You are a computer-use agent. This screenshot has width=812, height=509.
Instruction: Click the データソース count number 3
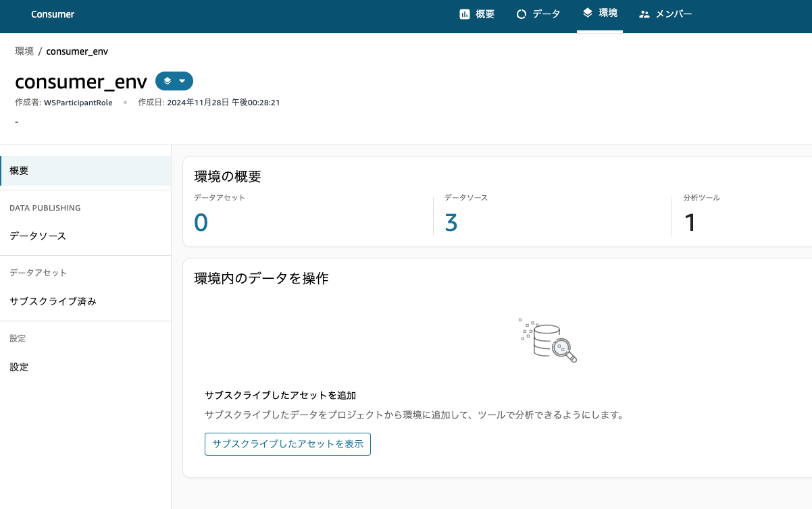451,221
